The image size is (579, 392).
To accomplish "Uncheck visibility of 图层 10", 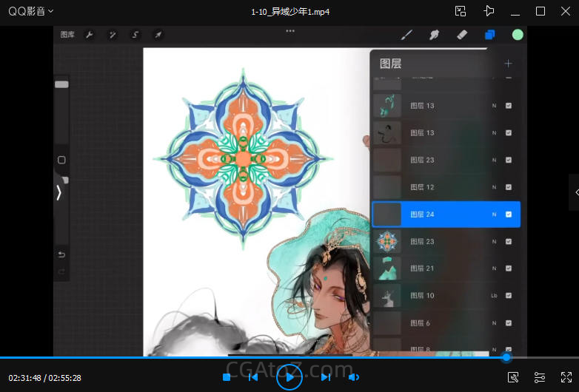I will (509, 296).
